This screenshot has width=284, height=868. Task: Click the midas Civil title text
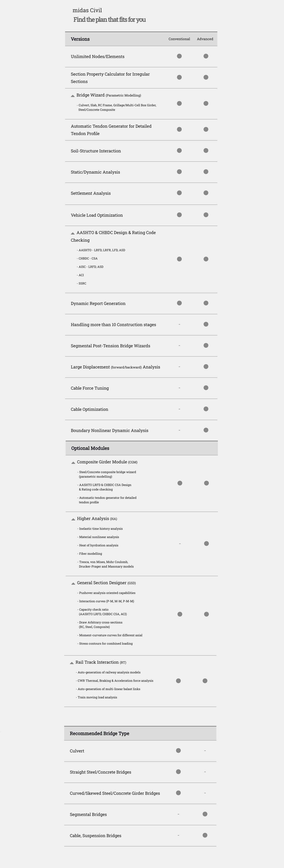[87, 10]
